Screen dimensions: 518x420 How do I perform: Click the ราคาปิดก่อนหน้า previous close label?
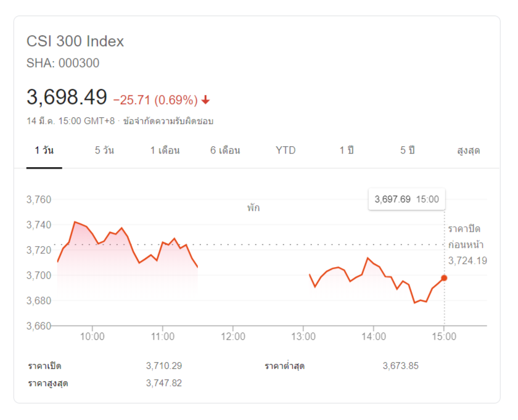click(467, 237)
